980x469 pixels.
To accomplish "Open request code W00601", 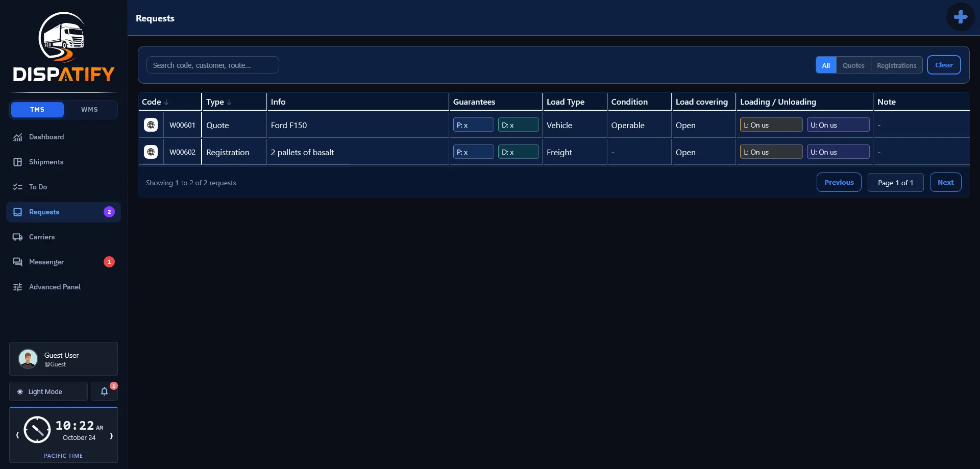I will pyautogui.click(x=182, y=125).
